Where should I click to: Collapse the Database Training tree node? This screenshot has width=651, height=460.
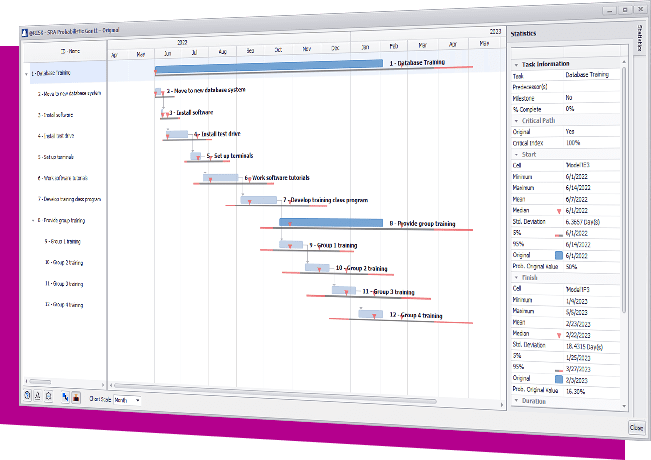pos(26,73)
